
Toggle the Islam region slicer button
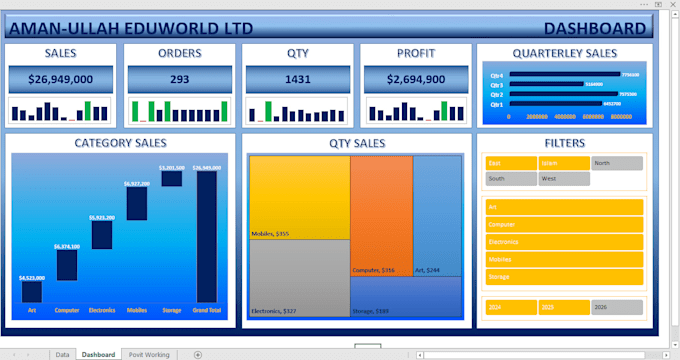click(x=564, y=163)
